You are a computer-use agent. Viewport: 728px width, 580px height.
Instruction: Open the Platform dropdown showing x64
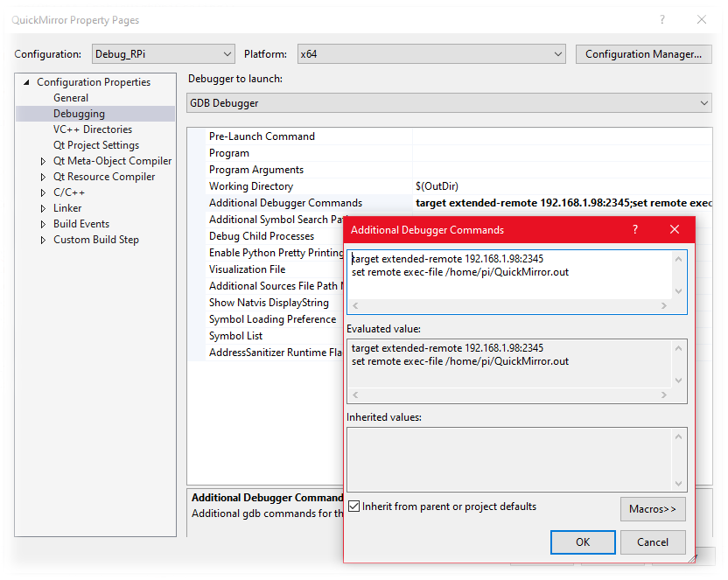[x=431, y=54]
